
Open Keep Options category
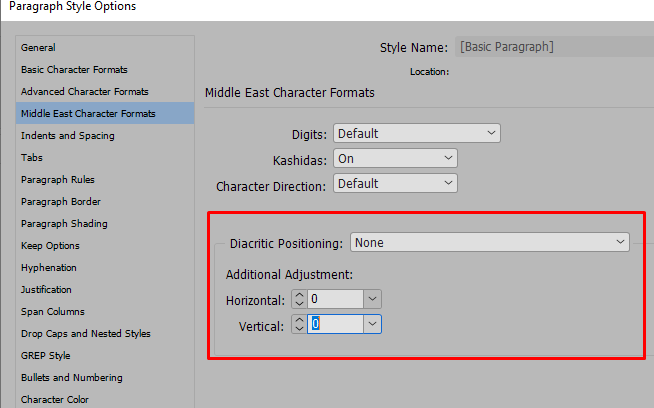pyautogui.click(x=105, y=246)
